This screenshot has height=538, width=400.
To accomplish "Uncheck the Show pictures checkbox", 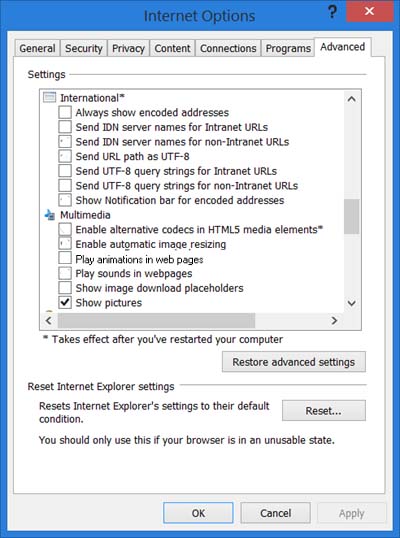I will (65, 303).
